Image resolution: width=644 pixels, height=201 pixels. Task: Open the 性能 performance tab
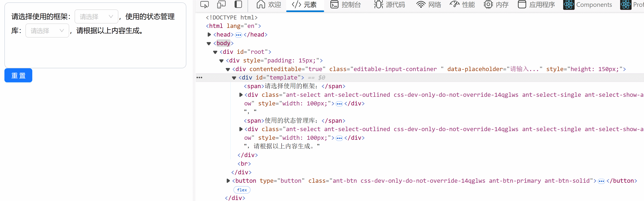(462, 4)
